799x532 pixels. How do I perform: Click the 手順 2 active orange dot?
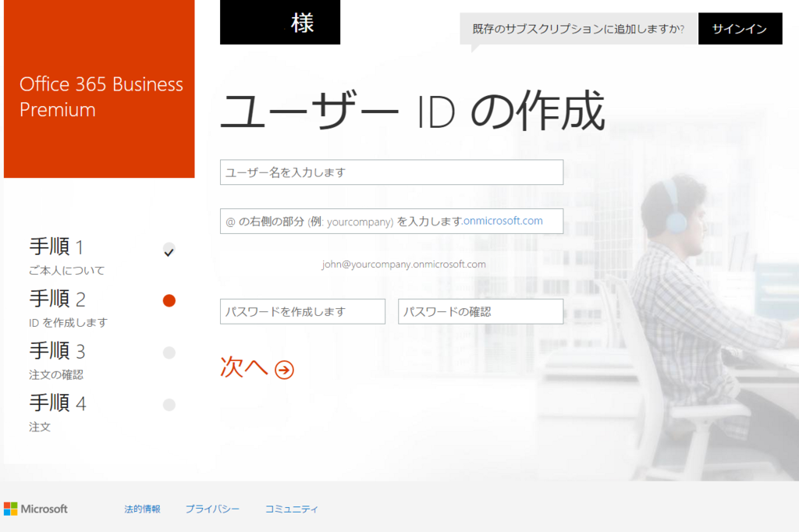coord(169,300)
